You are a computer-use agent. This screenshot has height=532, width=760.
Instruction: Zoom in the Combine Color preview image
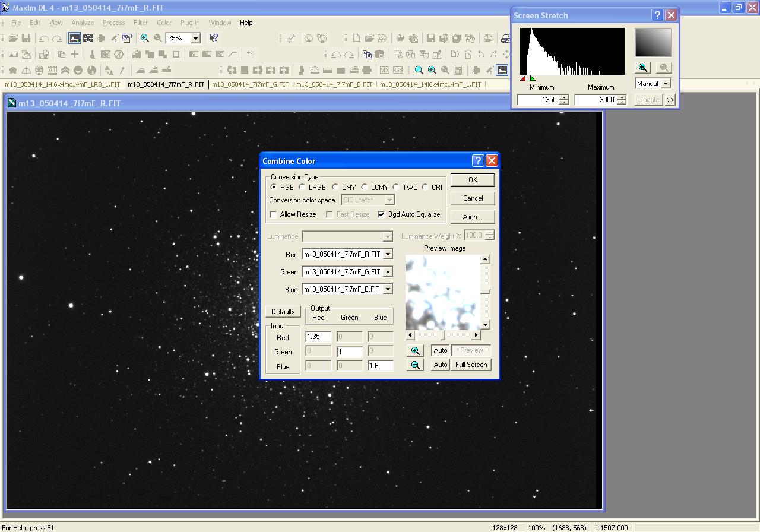click(415, 350)
